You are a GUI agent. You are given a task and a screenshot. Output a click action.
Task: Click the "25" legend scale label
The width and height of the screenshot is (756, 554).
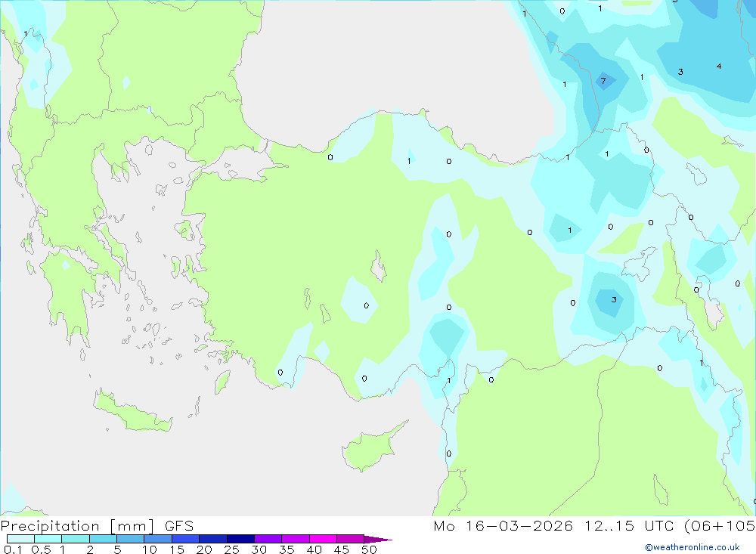232,549
